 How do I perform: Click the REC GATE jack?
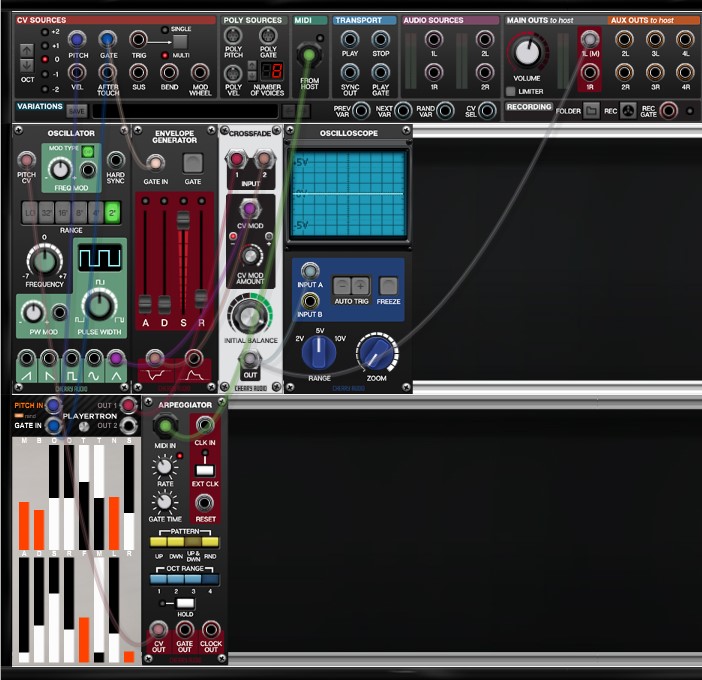pyautogui.click(x=668, y=111)
